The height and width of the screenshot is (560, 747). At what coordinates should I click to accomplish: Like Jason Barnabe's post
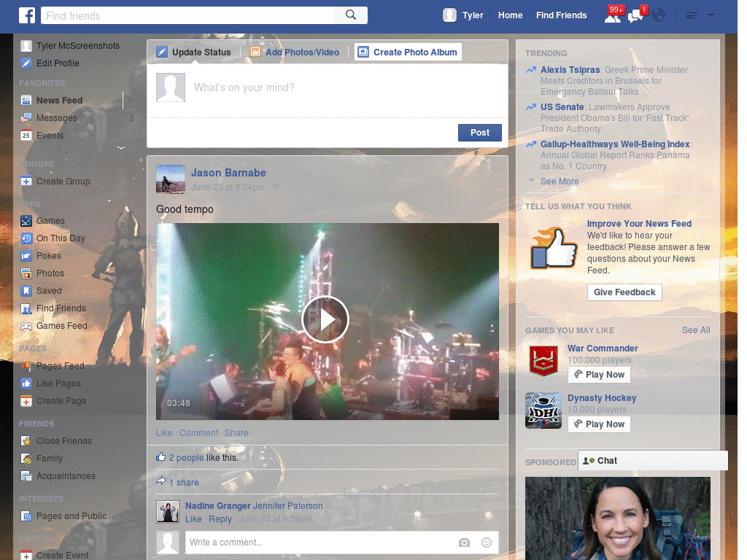(x=164, y=433)
